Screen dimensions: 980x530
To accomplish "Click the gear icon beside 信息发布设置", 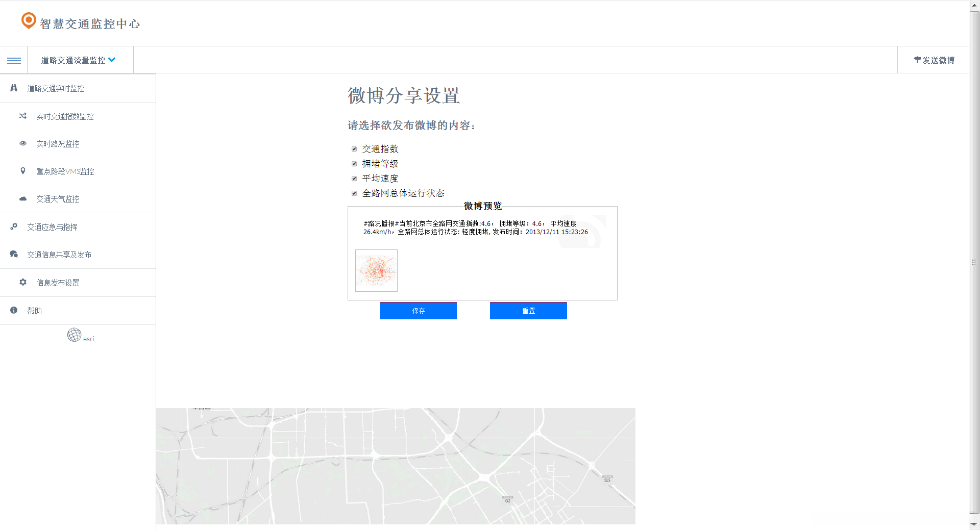I will 23,282.
